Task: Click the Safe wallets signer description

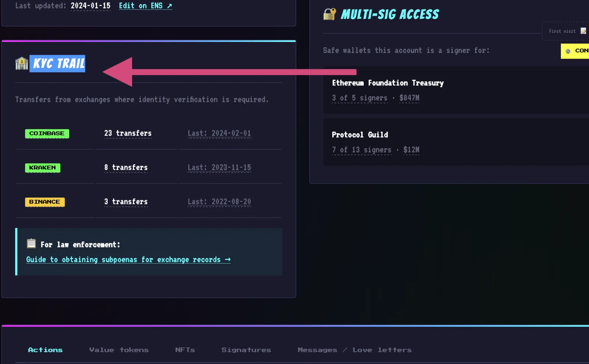Action: 406,51
